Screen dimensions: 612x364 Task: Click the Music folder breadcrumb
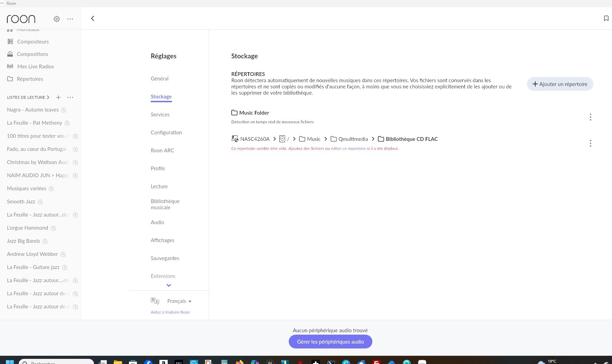point(310,139)
